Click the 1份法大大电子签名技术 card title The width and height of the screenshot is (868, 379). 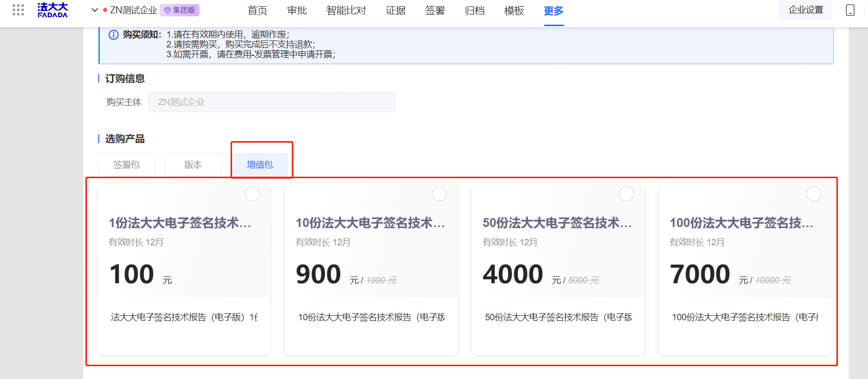coord(180,223)
